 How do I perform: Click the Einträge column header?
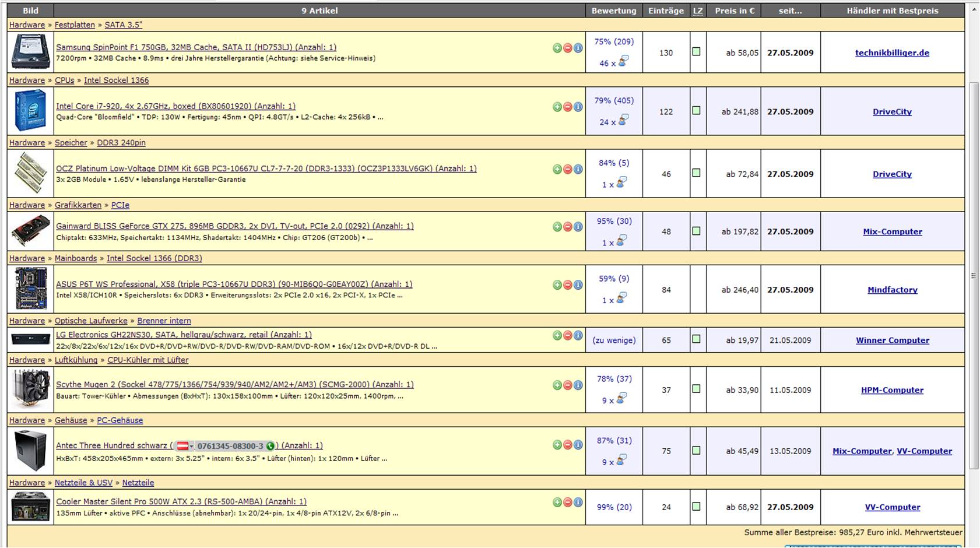666,10
